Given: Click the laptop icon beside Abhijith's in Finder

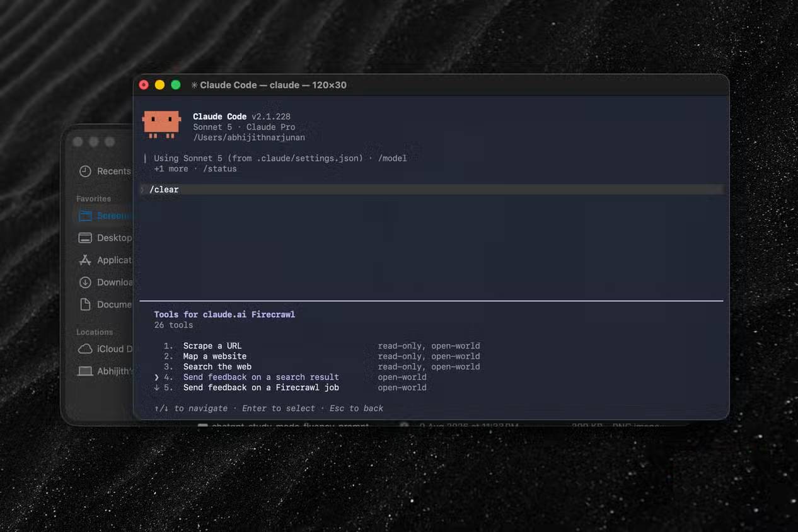Looking at the screenshot, I should [x=85, y=371].
